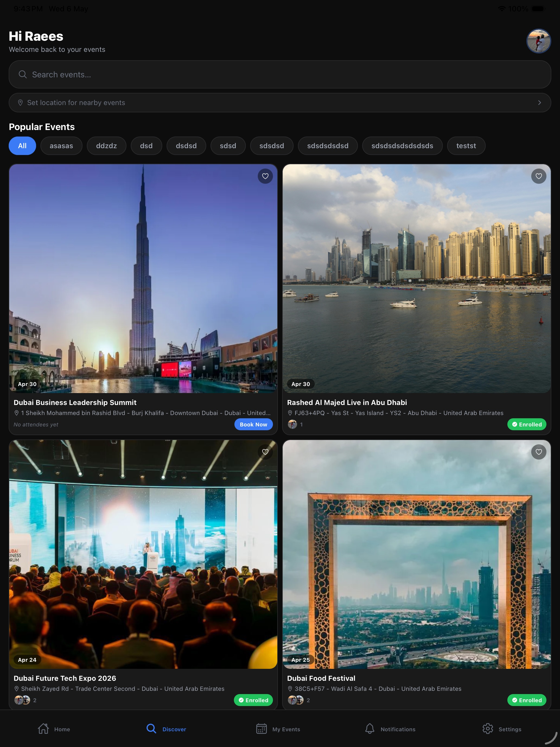The image size is (560, 747).
Task: Filter events by sdsdsdsdsd category
Action: (x=328, y=146)
